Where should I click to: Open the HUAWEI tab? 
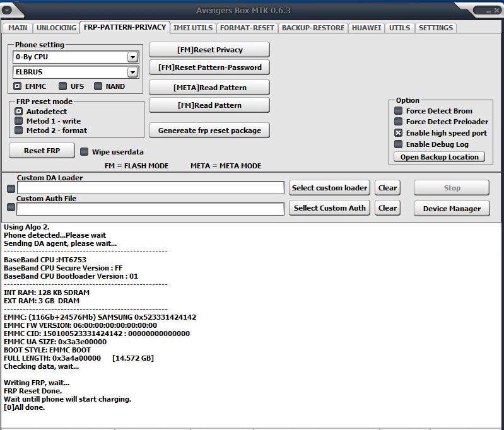[x=366, y=28]
